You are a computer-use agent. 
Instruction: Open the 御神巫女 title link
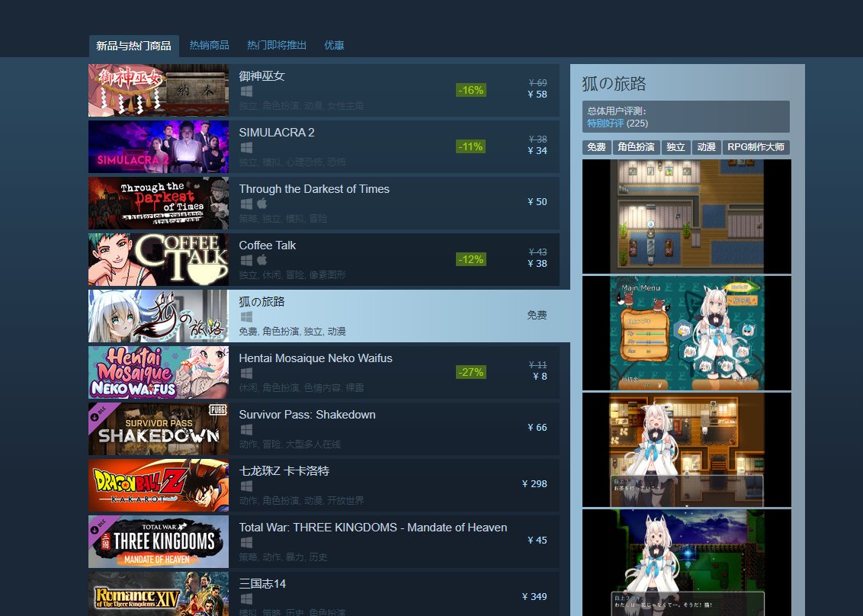262,76
